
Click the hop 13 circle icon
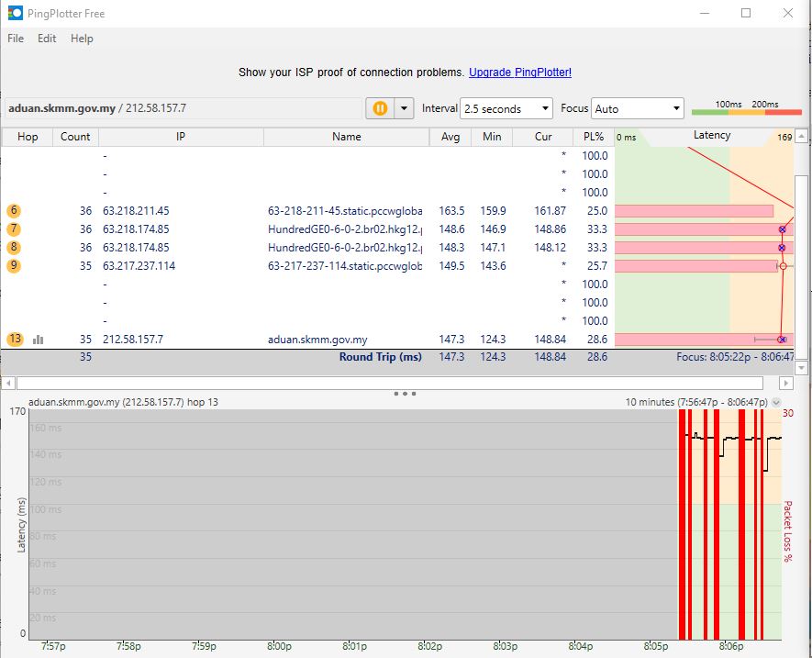(14, 340)
